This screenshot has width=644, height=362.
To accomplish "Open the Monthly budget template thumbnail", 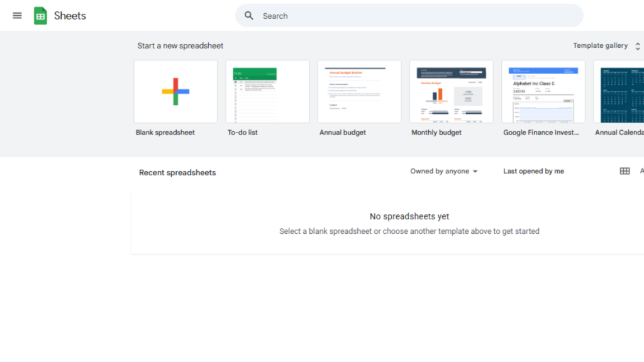I will pos(451,91).
